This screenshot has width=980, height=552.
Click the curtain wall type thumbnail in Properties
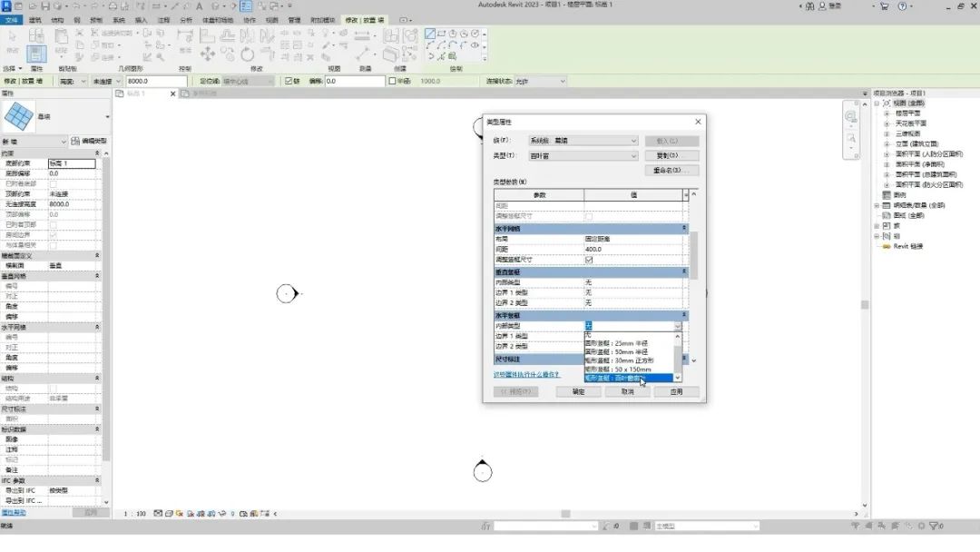point(19,117)
